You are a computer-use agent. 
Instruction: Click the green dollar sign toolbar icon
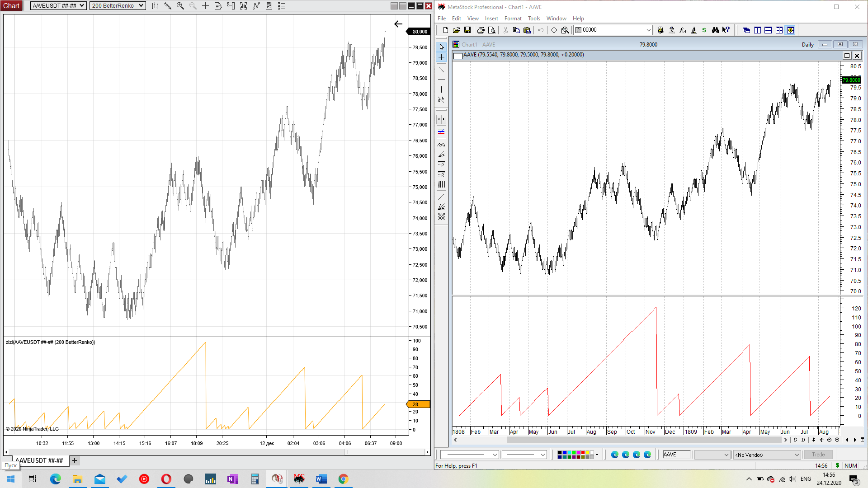click(x=704, y=30)
